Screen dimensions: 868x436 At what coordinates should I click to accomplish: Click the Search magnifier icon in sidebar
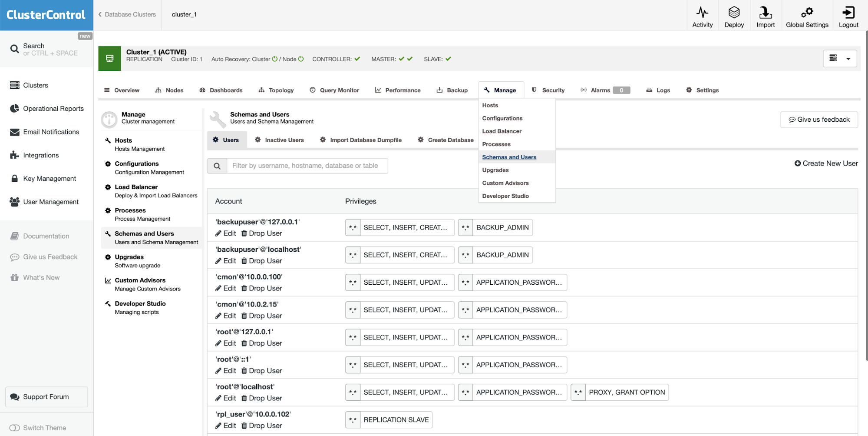(x=15, y=49)
